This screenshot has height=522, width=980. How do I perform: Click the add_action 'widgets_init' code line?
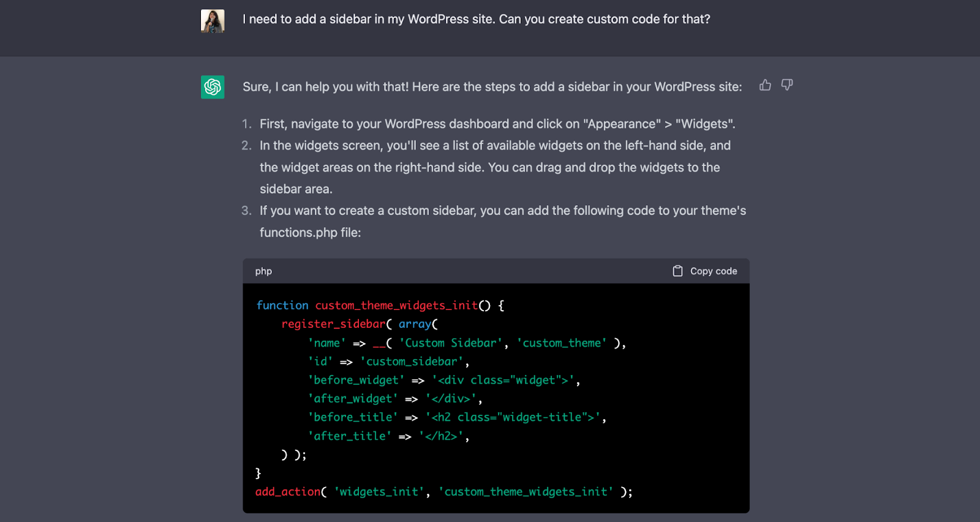444,492
